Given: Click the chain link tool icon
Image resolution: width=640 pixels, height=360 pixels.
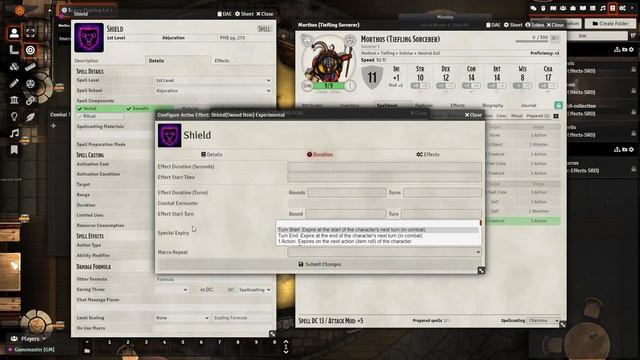Looking at the screenshot, I should (30, 100).
